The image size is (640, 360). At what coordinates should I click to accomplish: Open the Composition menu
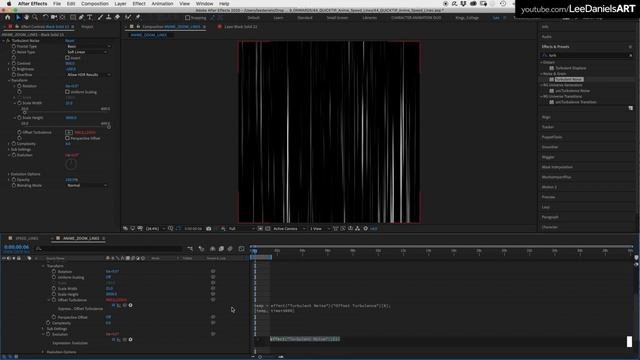tap(95, 4)
